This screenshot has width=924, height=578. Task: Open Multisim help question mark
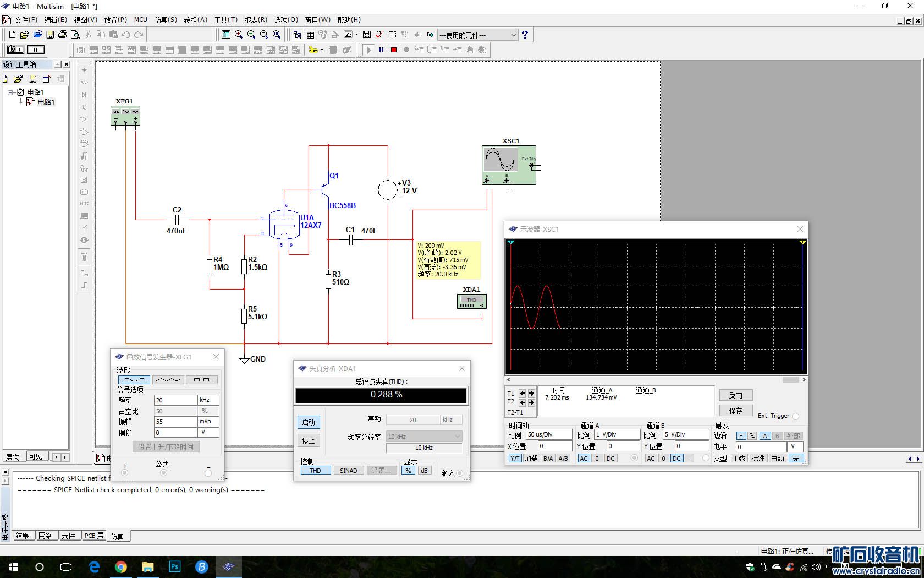[525, 35]
